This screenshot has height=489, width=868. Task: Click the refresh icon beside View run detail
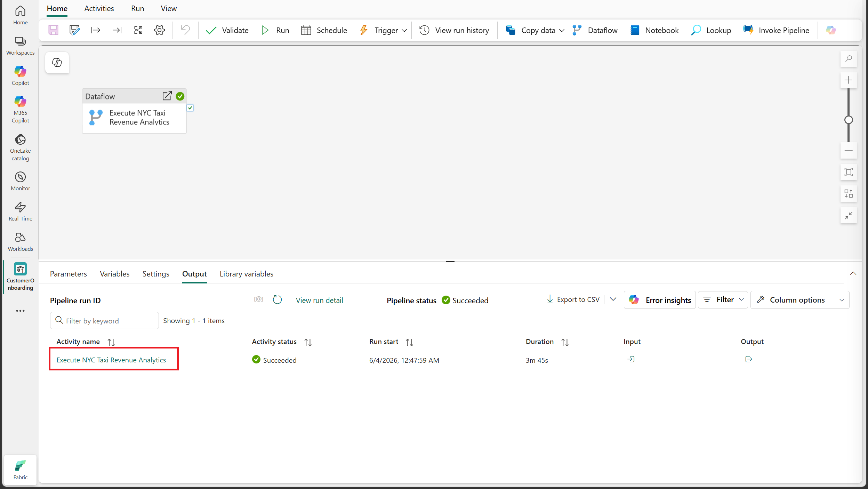[x=277, y=300]
